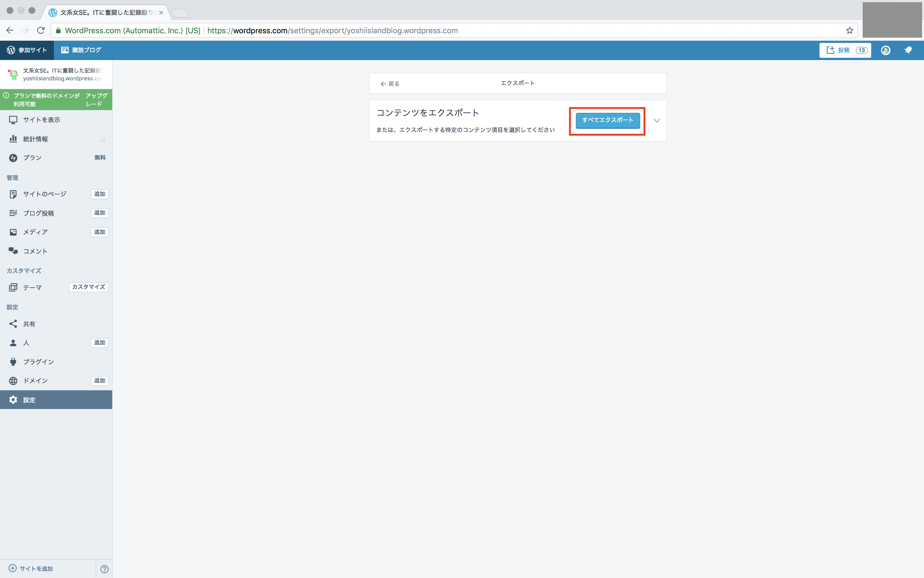The image size is (924, 578).
Task: Reload the page with the refresh icon
Action: click(41, 30)
